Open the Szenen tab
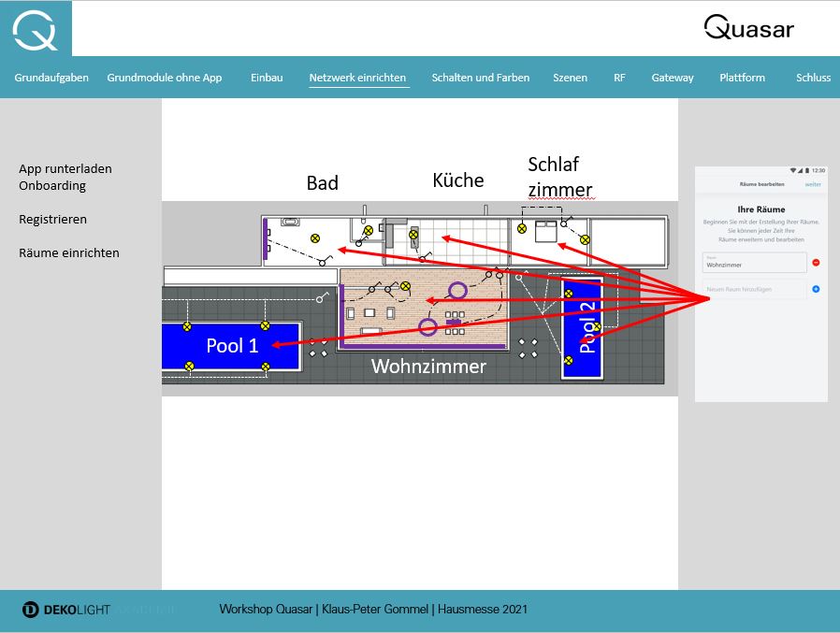Screen dimensions: 840x633 (570, 78)
